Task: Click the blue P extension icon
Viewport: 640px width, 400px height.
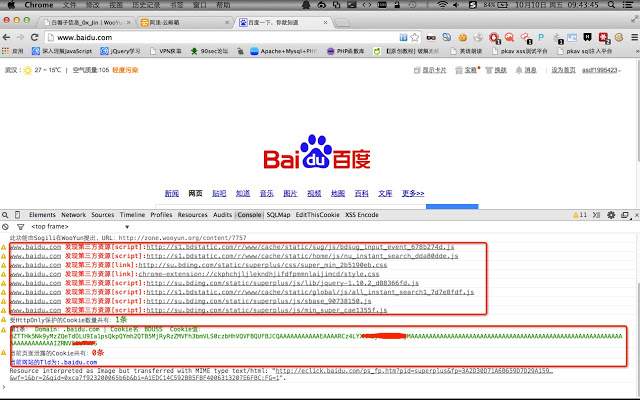Action: (x=541, y=38)
